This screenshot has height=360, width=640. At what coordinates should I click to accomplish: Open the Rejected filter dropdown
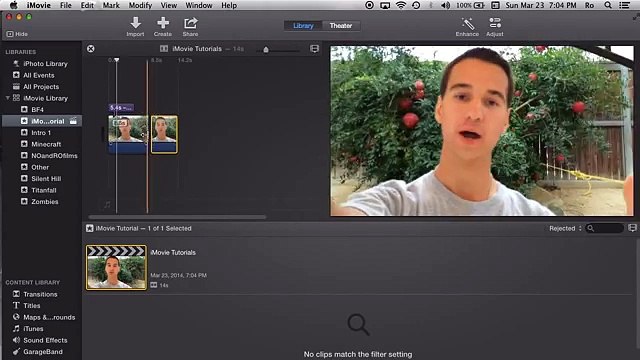click(565, 228)
